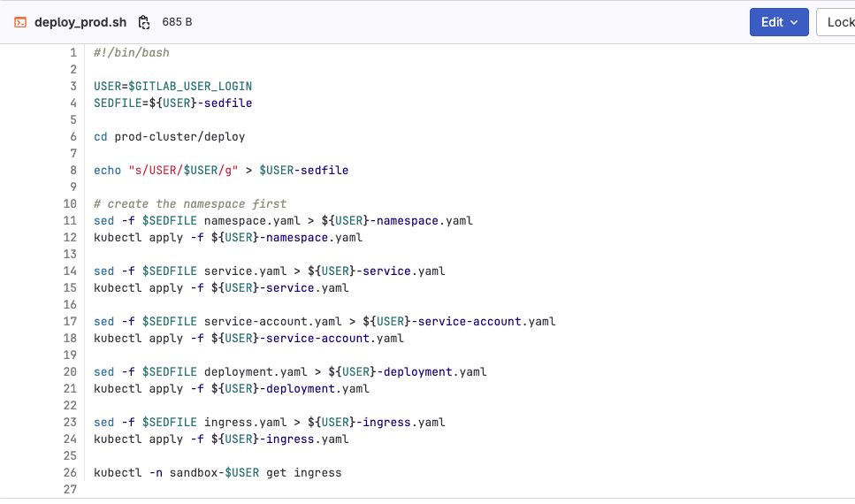Click the echo "s/USER/$USER/g" line
This screenshot has width=855, height=504.
click(221, 170)
